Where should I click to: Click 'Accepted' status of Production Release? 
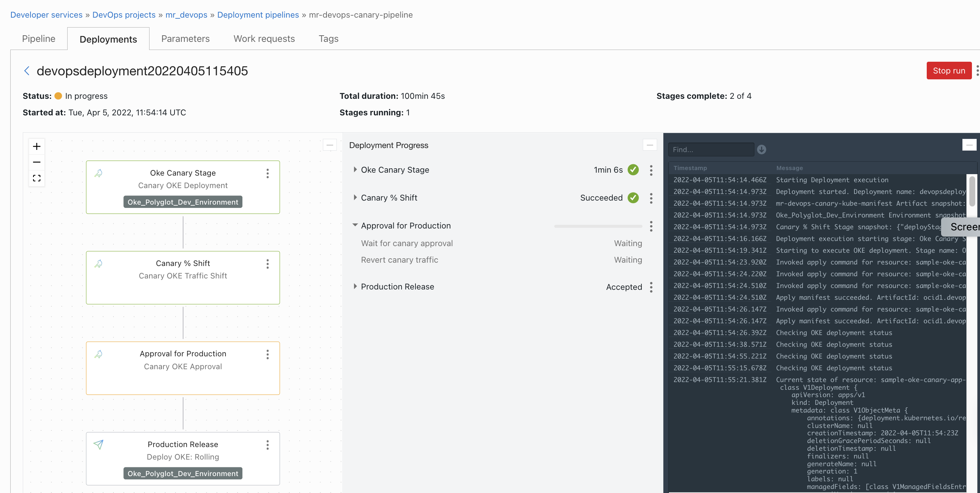[x=624, y=287]
